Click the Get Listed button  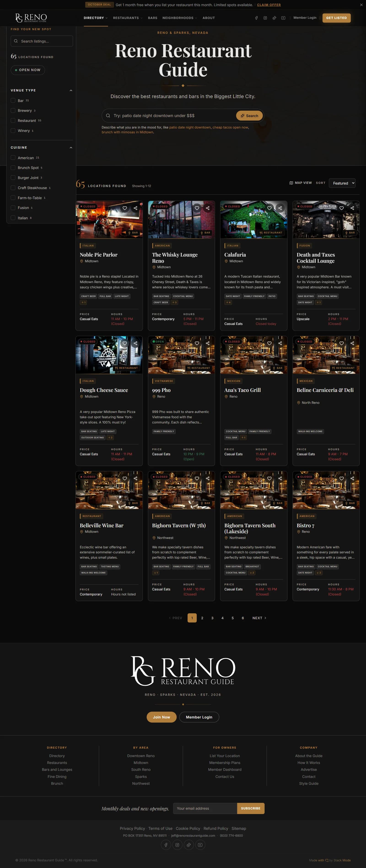point(336,18)
